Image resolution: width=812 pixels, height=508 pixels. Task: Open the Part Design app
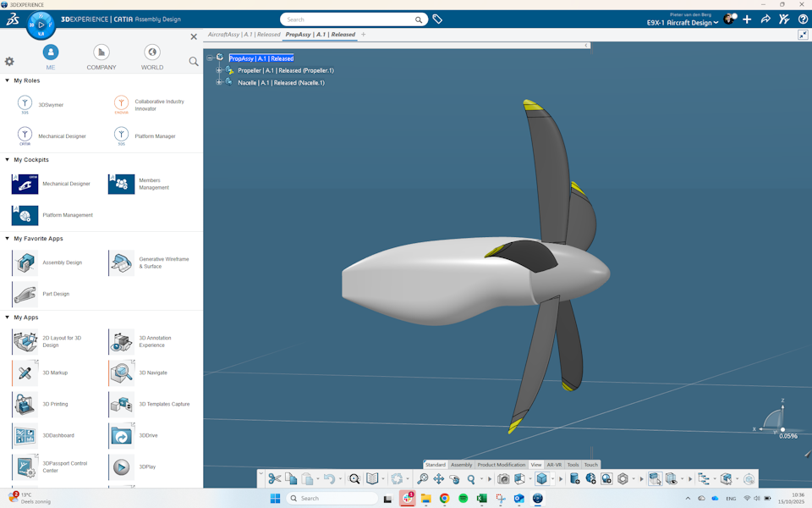[25, 294]
